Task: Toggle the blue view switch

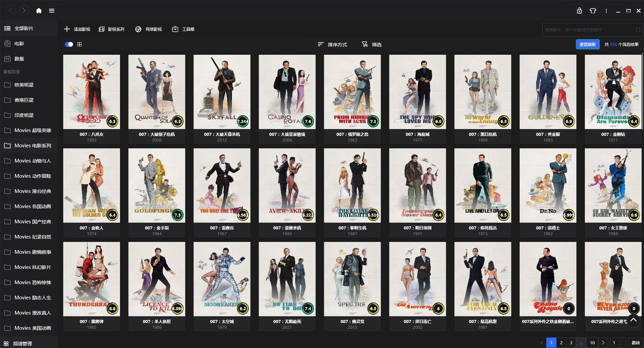Action: point(69,44)
